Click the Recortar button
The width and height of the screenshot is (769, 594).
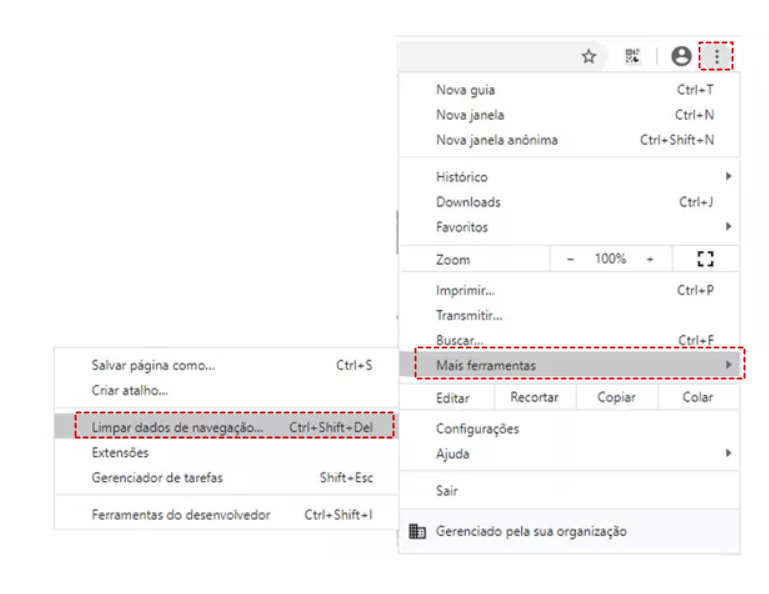534,397
